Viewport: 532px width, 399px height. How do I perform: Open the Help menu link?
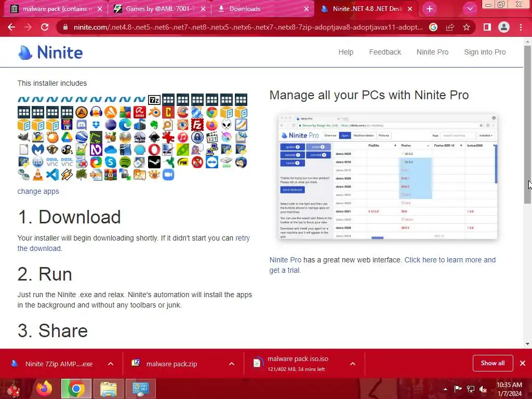345,52
